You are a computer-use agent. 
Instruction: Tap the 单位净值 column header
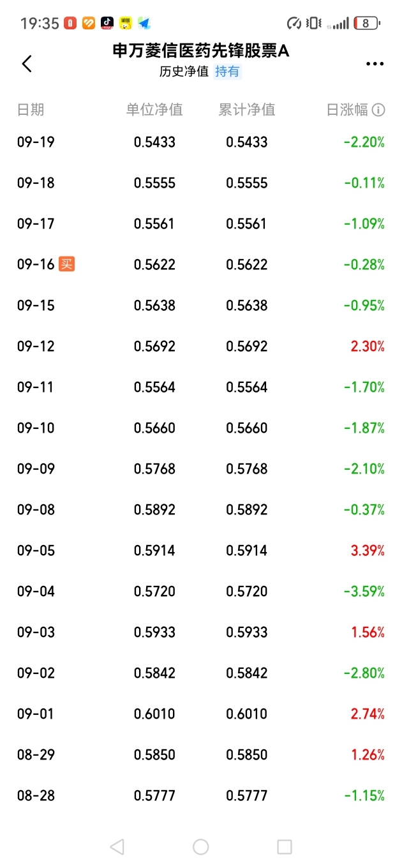tap(154, 110)
